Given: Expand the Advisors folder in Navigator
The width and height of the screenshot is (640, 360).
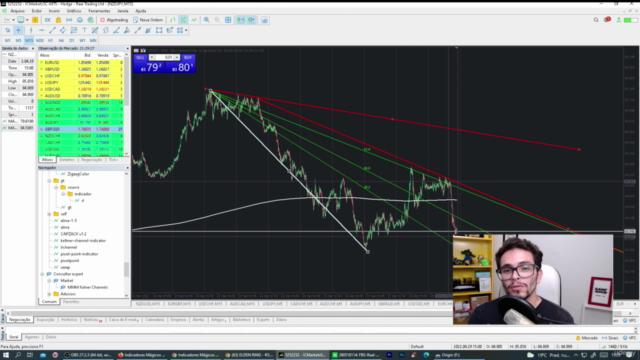Looking at the screenshot, I should click(x=49, y=294).
